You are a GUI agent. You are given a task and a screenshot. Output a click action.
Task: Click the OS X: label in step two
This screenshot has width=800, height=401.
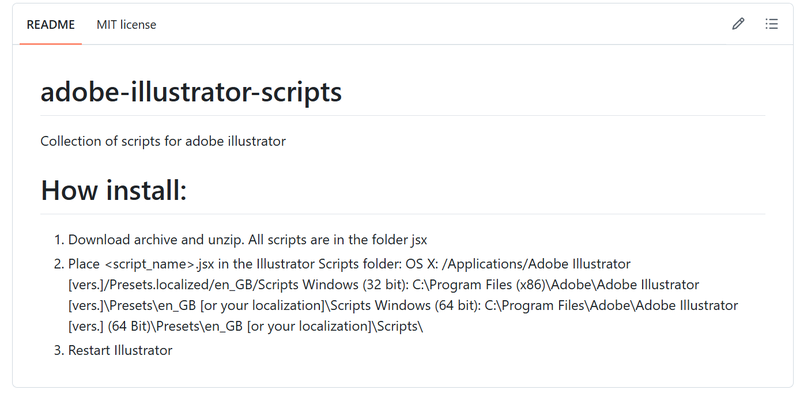pyautogui.click(x=422, y=264)
